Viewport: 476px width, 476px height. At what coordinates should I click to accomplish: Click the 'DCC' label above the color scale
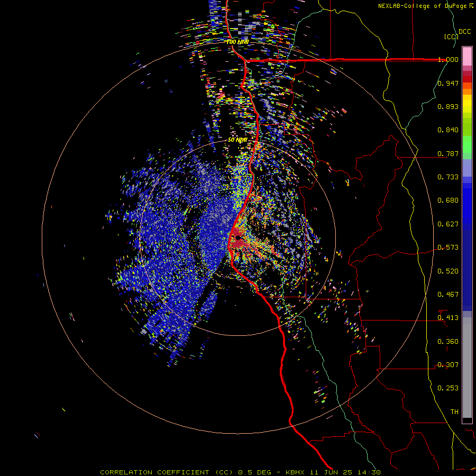pyautogui.click(x=464, y=32)
